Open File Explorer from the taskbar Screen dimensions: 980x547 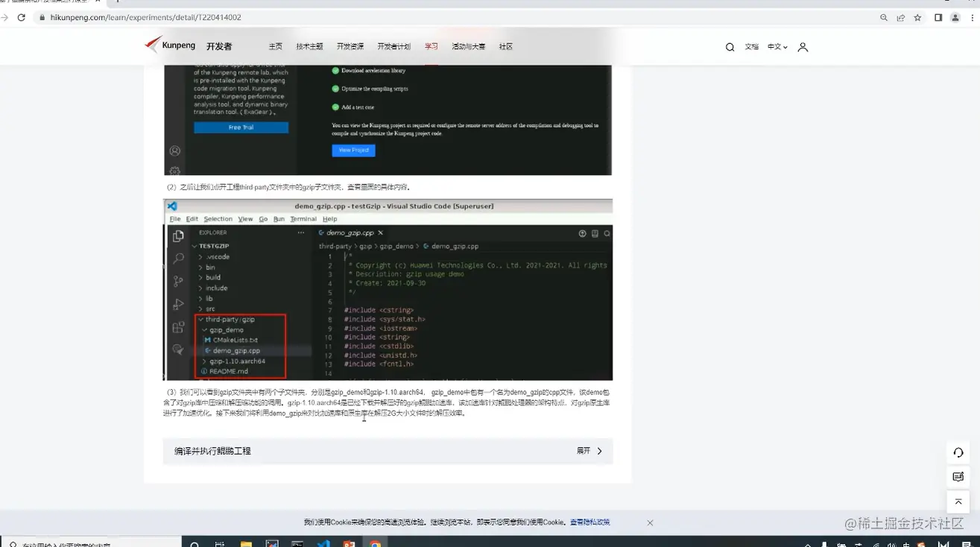pos(246,543)
